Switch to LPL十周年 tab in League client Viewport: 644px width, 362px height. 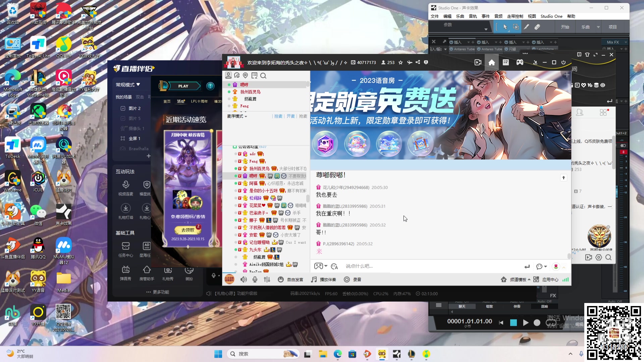click(199, 101)
